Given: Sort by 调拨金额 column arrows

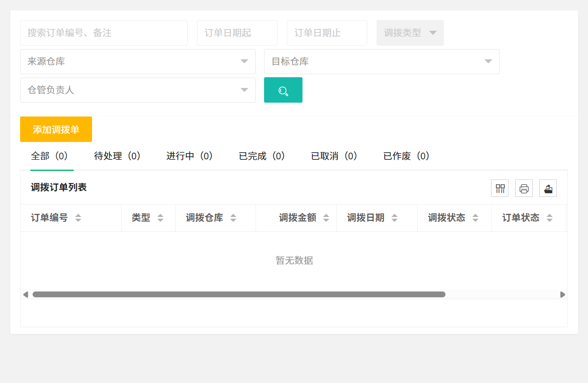Looking at the screenshot, I should pos(326,218).
